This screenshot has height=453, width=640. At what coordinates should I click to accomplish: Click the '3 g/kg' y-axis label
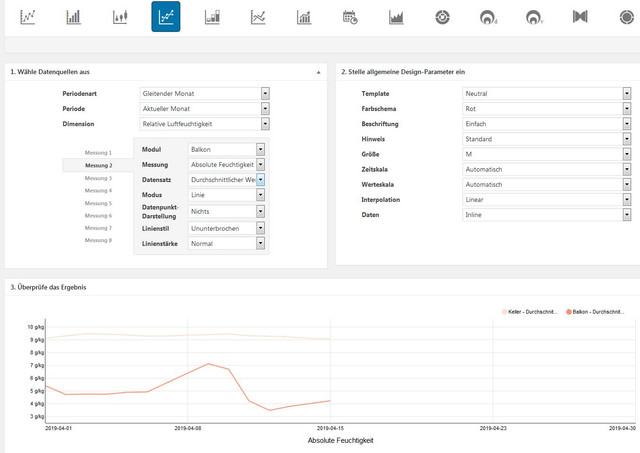coord(37,416)
